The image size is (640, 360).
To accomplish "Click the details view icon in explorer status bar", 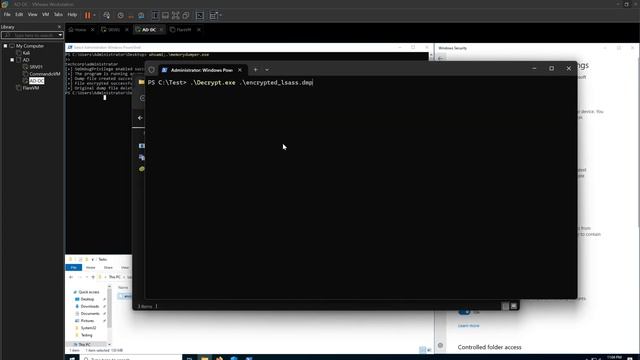I will point(505,306).
